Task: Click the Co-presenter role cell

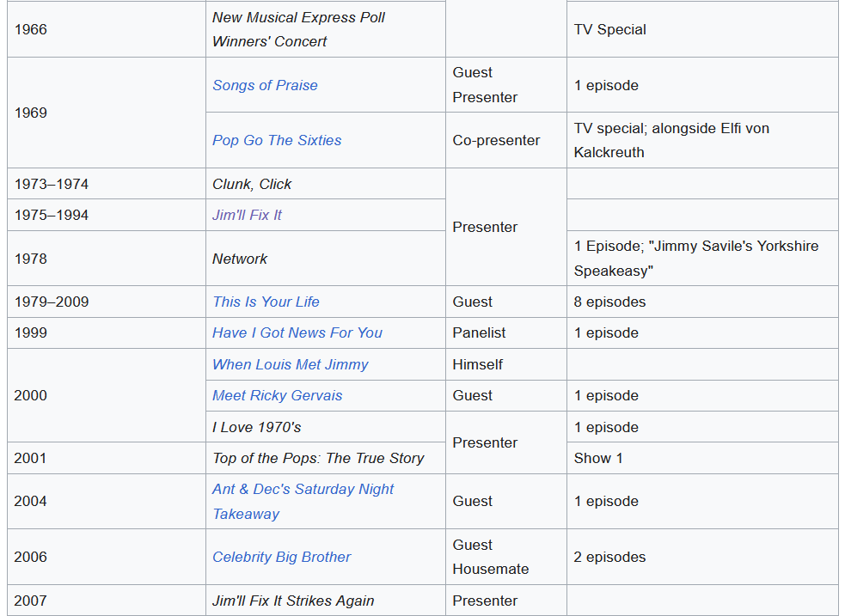Action: pos(506,140)
